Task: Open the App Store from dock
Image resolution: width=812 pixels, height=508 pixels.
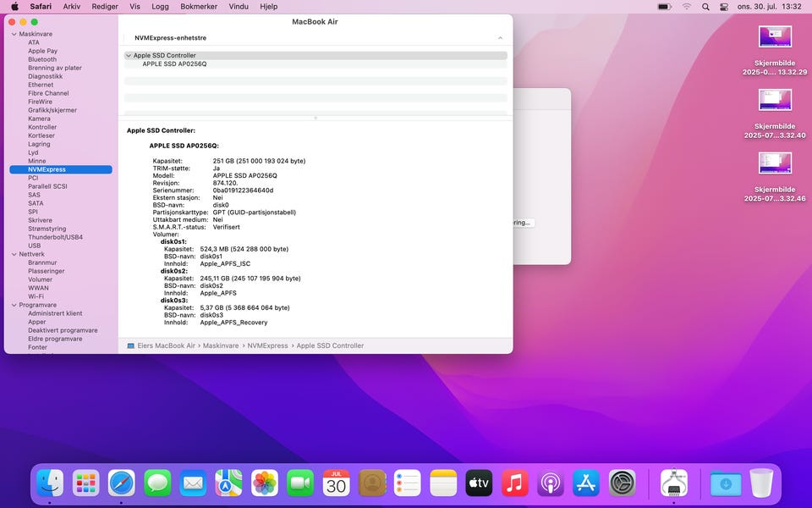Action: coord(586,483)
